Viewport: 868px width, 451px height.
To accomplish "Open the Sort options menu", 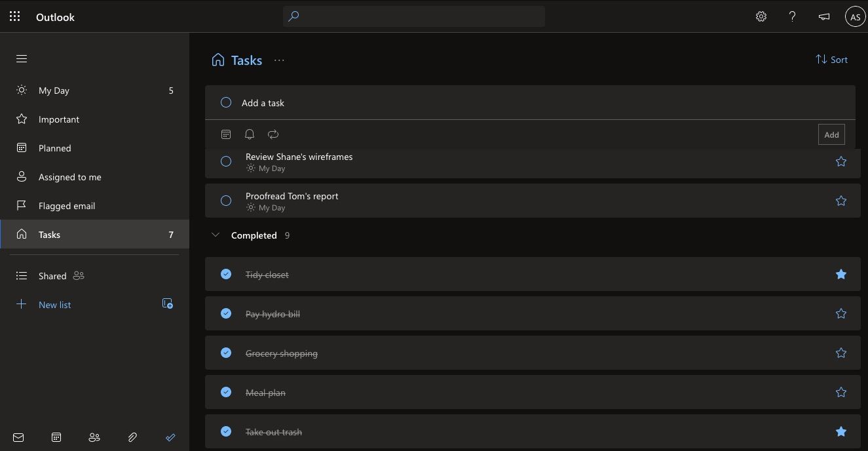I will 831,60.
